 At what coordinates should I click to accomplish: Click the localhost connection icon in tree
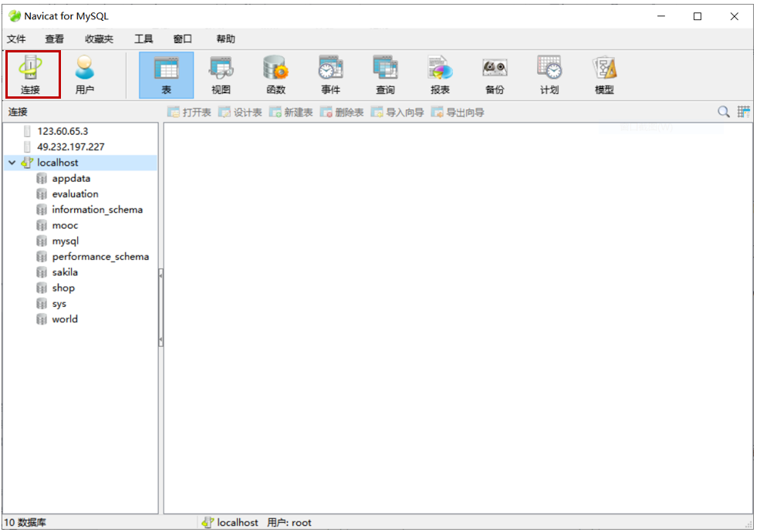point(27,163)
